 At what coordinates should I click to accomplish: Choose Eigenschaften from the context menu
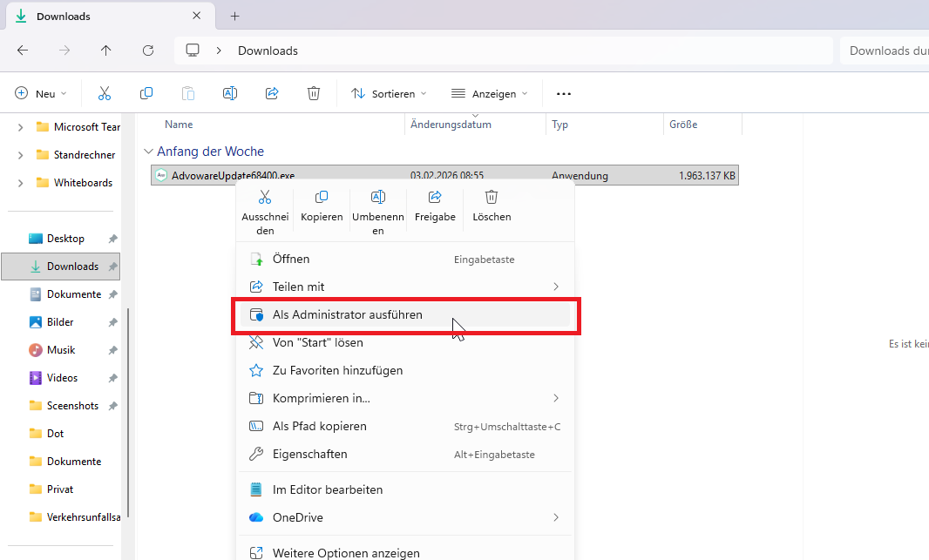pos(404,454)
